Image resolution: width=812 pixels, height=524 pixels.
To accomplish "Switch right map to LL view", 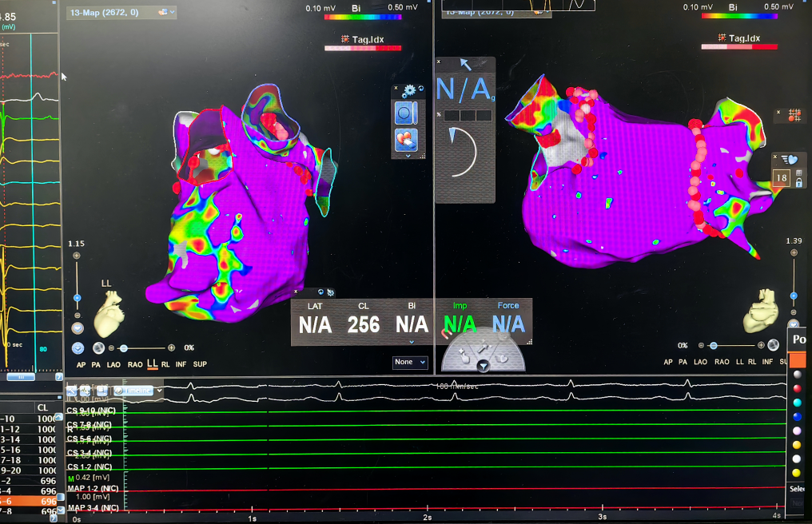I will [739, 362].
